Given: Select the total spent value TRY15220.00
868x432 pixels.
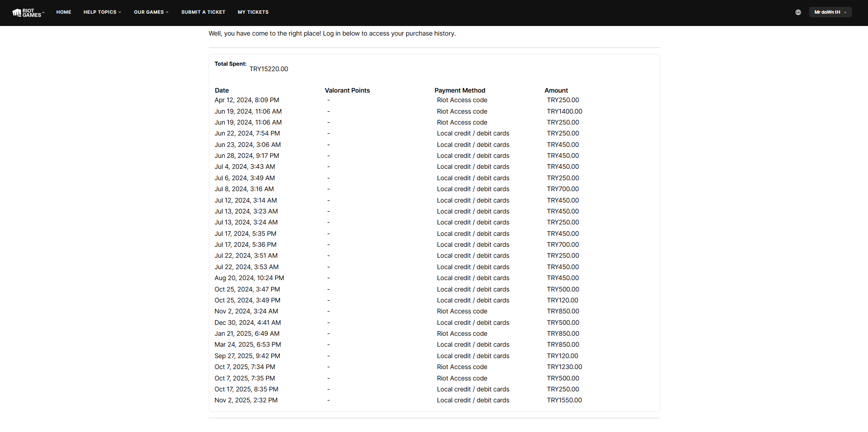Looking at the screenshot, I should point(269,69).
